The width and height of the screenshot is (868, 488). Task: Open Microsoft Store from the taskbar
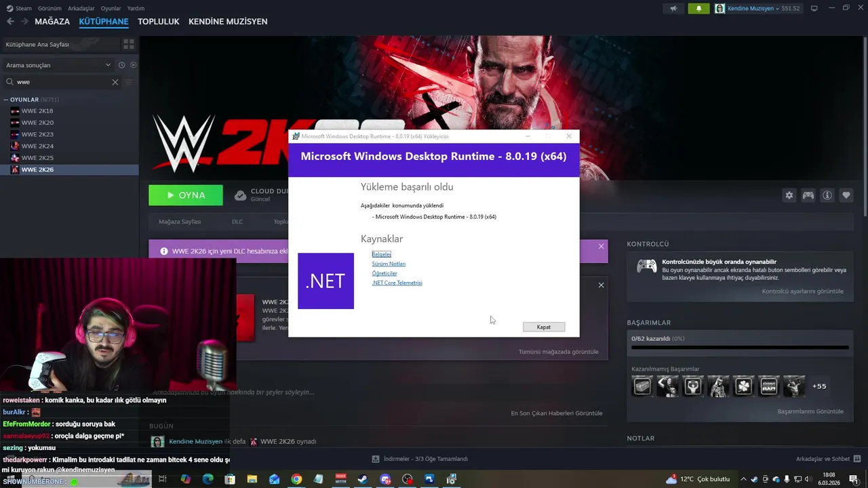coord(230,479)
